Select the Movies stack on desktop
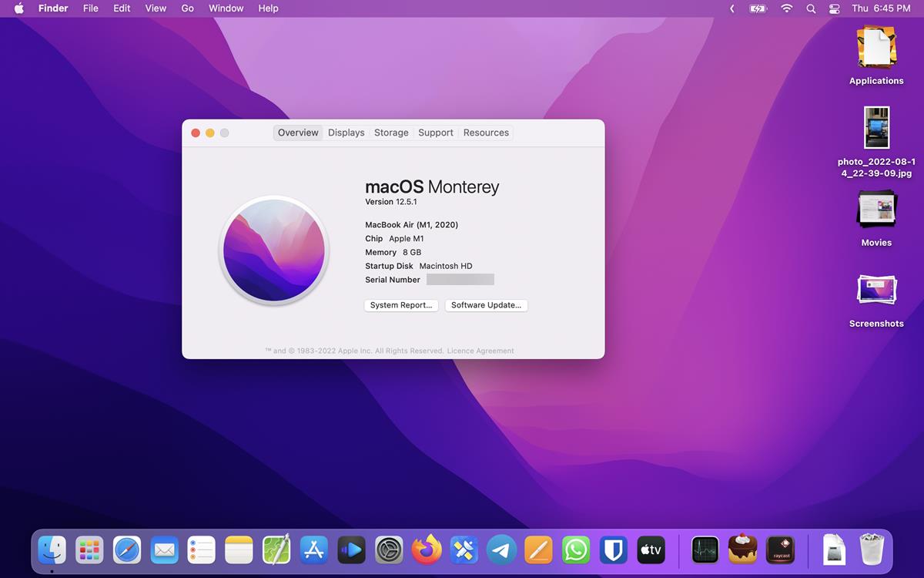Viewport: 924px width, 578px height. [x=876, y=219]
